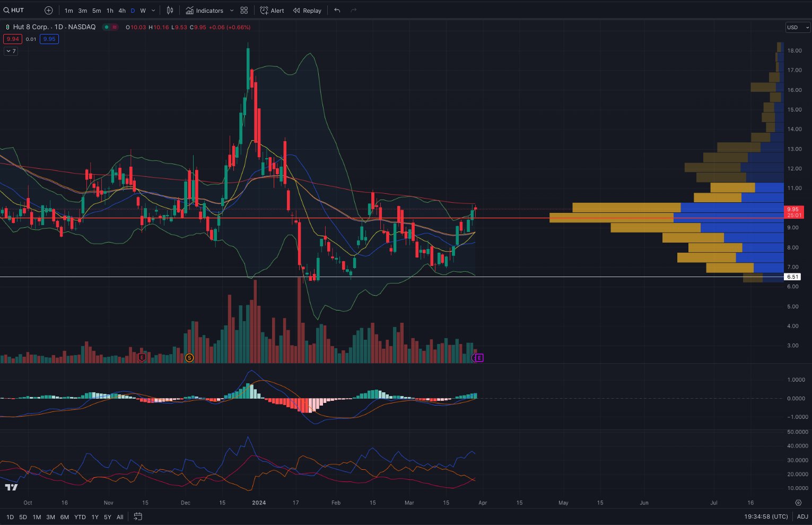The height and width of the screenshot is (525, 812).
Task: Set chart range to 3M
Action: tap(51, 517)
